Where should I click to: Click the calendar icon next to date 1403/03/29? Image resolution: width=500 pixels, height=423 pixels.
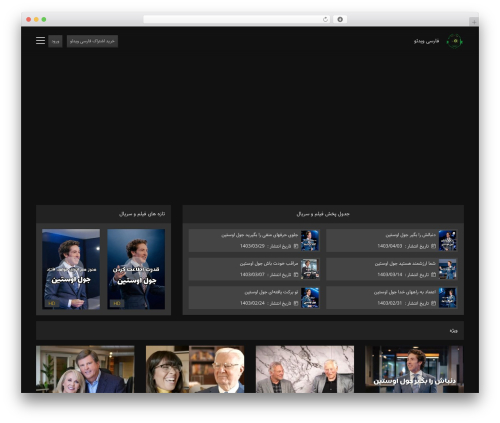pyautogui.click(x=296, y=246)
